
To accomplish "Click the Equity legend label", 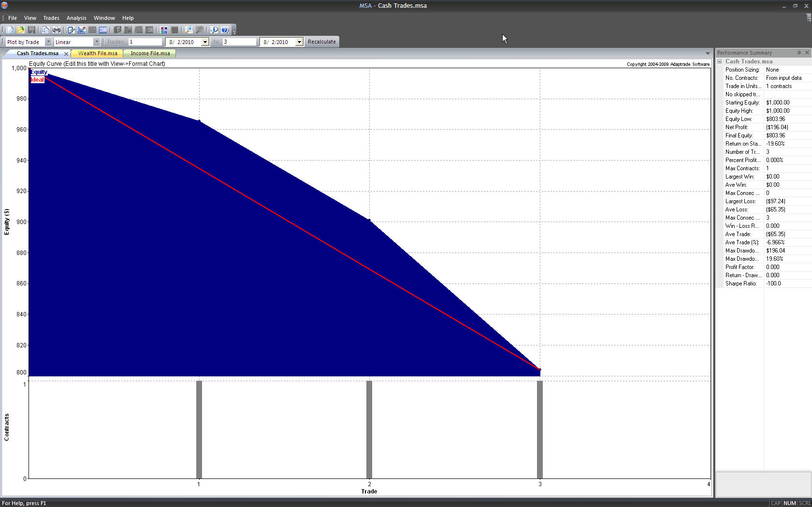I will coord(39,72).
